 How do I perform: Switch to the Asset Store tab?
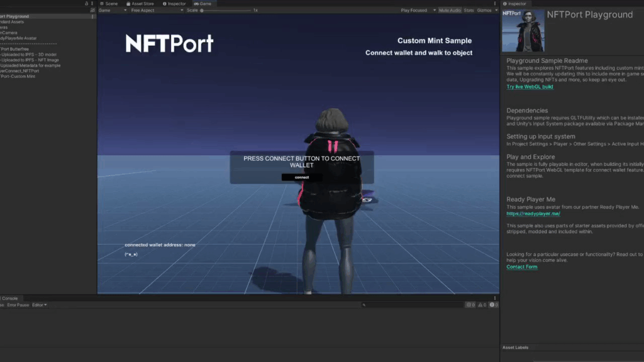(x=140, y=4)
